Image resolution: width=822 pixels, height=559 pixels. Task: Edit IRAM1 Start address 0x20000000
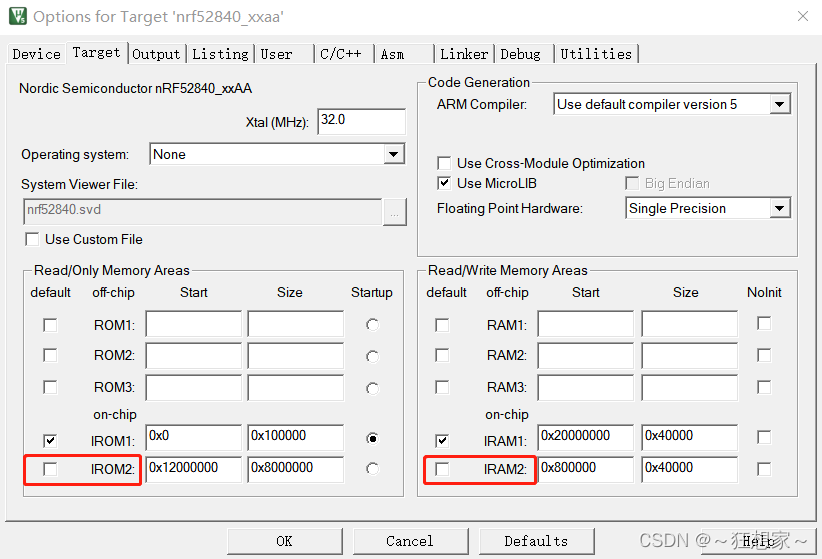tap(586, 437)
